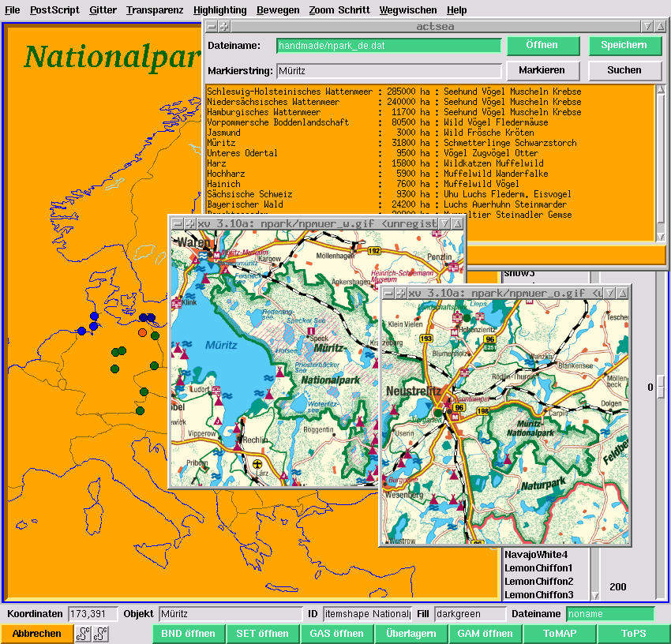Click the actsea title bar up-triangle icon

click(660, 27)
